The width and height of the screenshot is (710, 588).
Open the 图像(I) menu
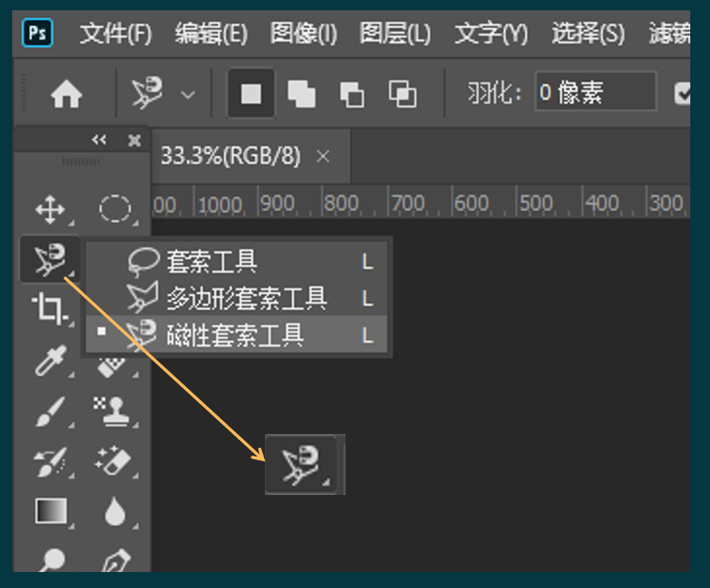(x=303, y=34)
